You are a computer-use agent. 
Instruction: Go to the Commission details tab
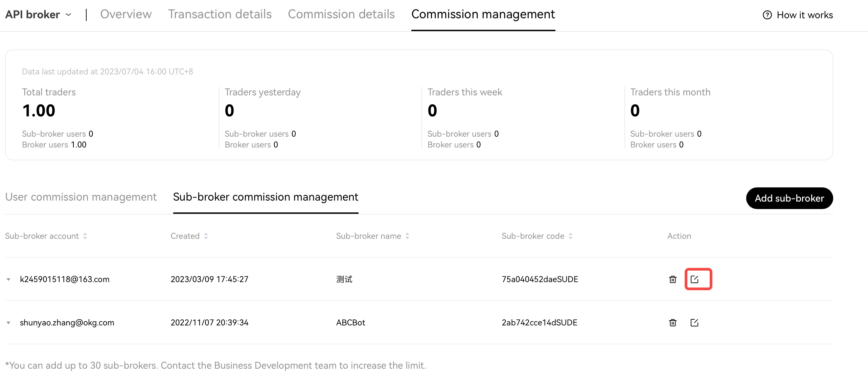[341, 14]
